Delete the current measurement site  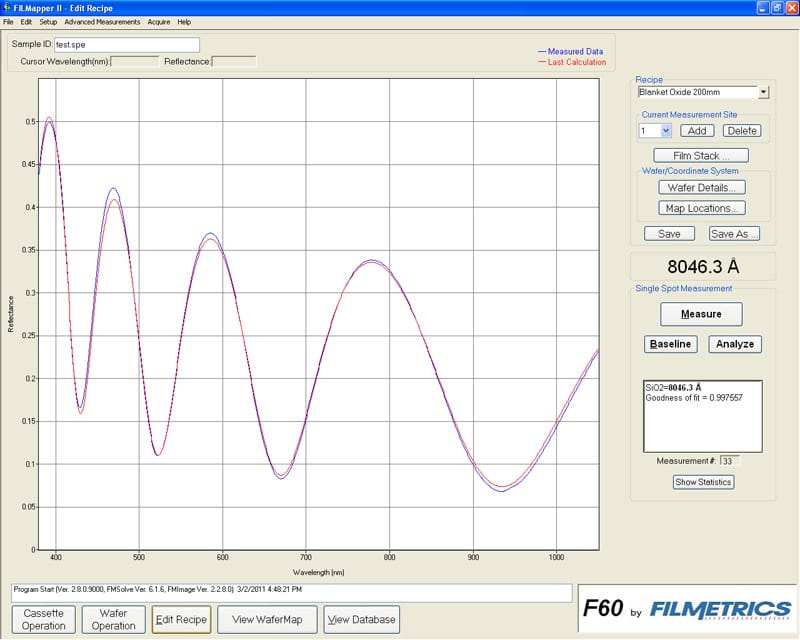click(x=741, y=131)
